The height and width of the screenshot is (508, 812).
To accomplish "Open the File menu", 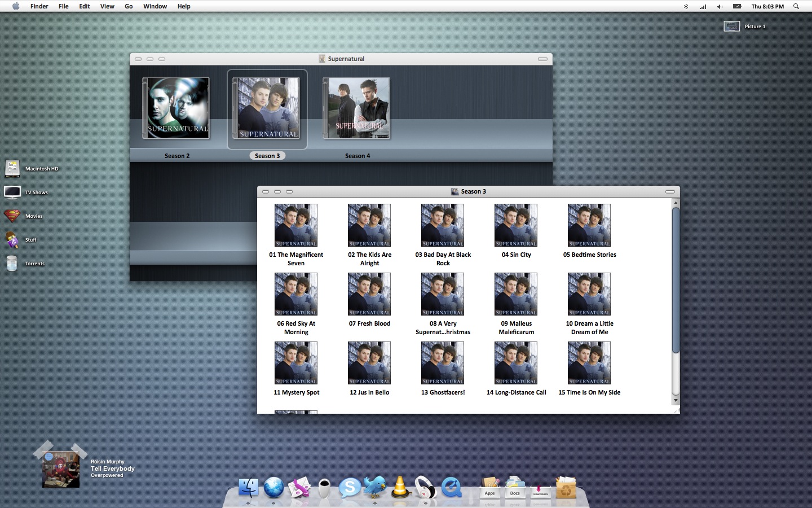I will pos(64,6).
